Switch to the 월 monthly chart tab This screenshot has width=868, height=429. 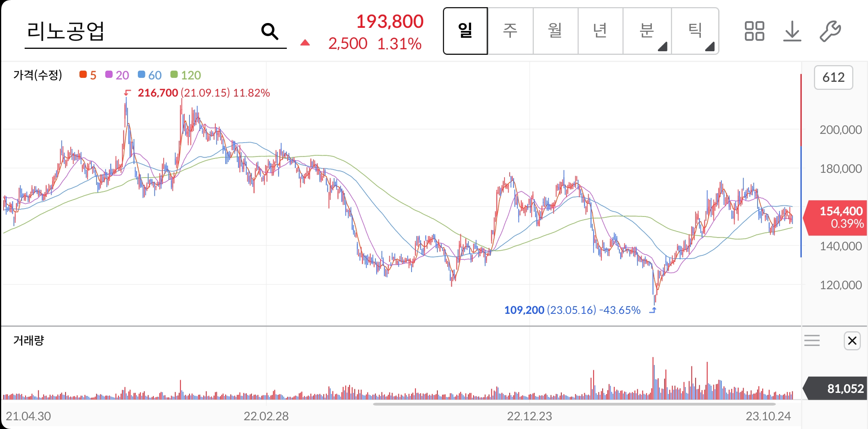click(555, 31)
